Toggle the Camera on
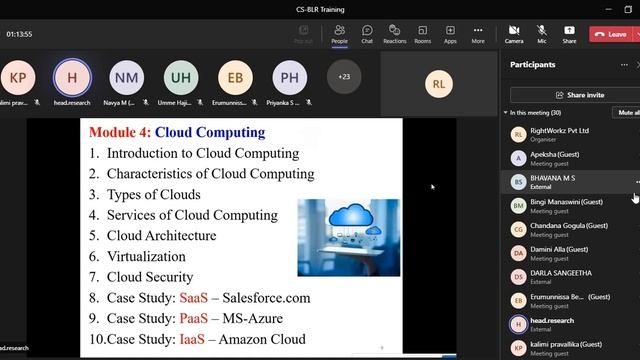Screen dimensions: 640x360 [514, 34]
